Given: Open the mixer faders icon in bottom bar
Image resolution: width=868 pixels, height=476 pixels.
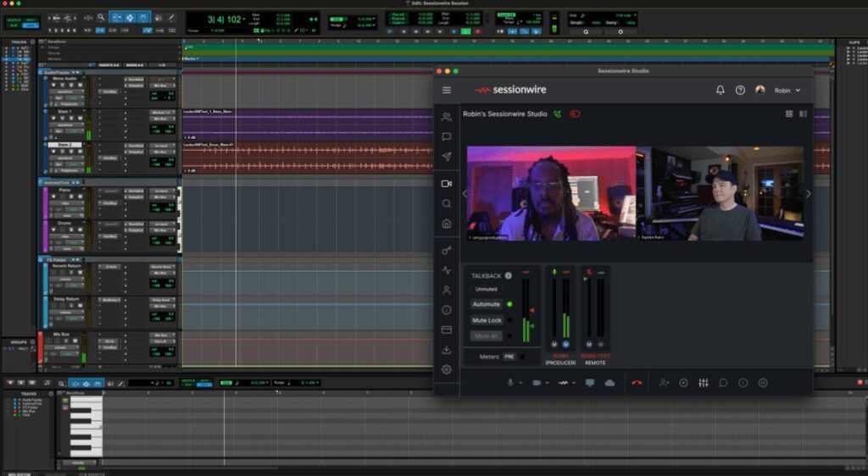Looking at the screenshot, I should pyautogui.click(x=704, y=383).
